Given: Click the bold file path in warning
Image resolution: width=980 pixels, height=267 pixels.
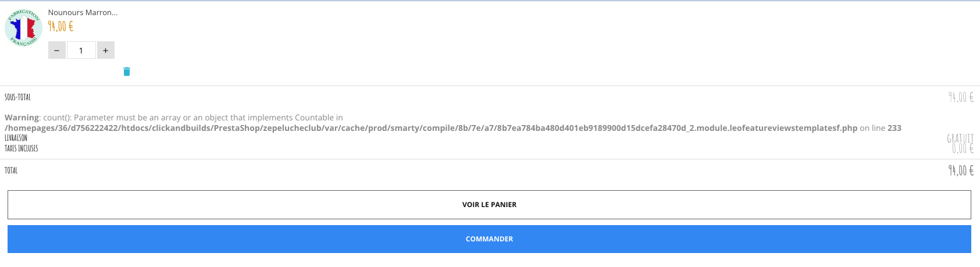Looking at the screenshot, I should tap(431, 128).
